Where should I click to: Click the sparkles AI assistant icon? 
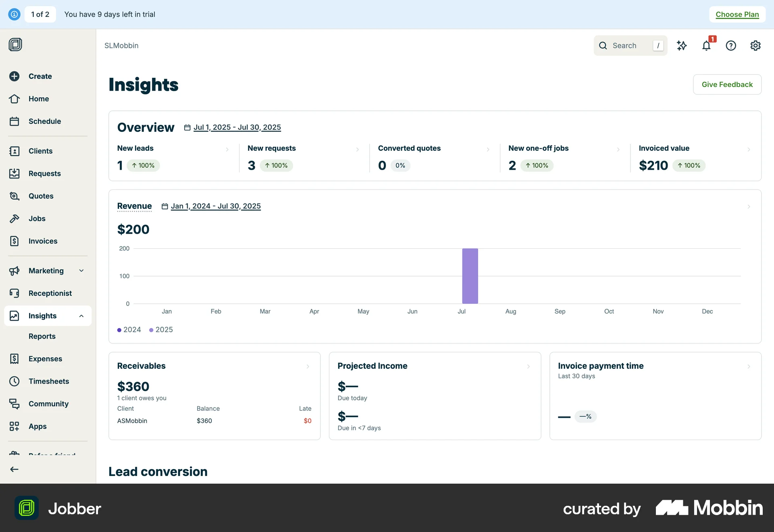[x=682, y=46]
